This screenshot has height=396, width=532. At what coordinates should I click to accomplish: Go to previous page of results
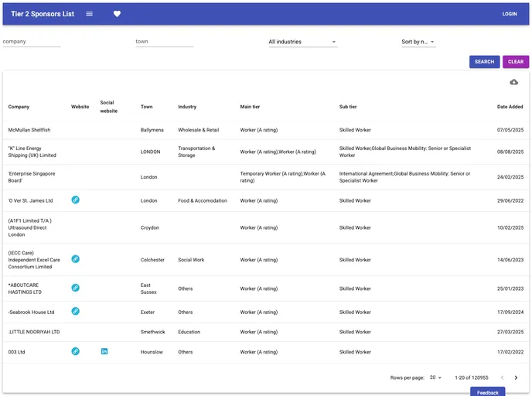502,377
